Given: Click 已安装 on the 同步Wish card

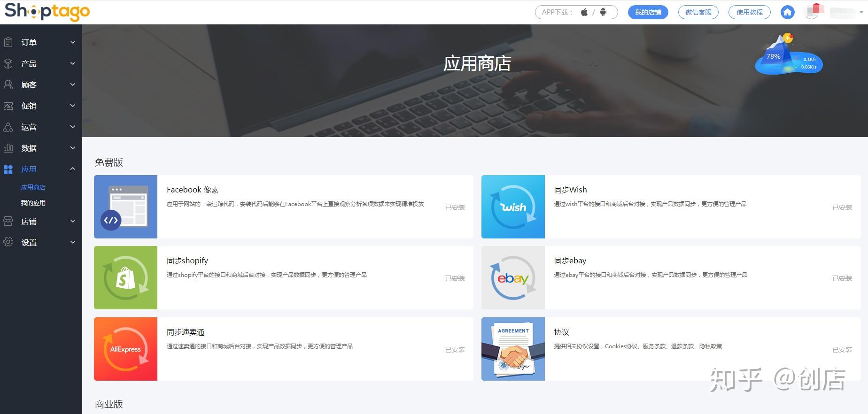Looking at the screenshot, I should [842, 207].
